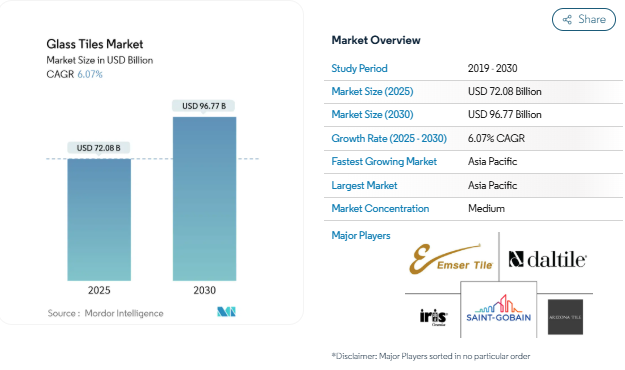Open the Study Period link

pyautogui.click(x=359, y=69)
